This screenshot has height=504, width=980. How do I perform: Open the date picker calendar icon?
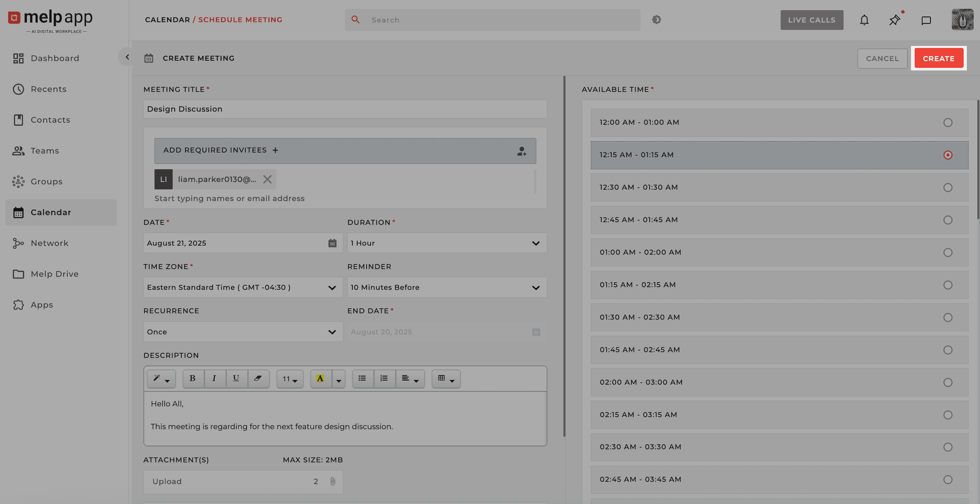click(332, 243)
